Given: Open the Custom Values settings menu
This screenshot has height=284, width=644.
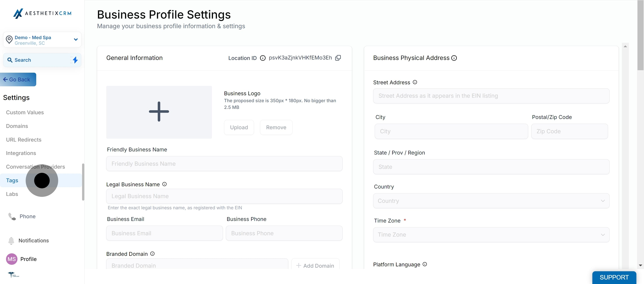Looking at the screenshot, I should (x=25, y=112).
